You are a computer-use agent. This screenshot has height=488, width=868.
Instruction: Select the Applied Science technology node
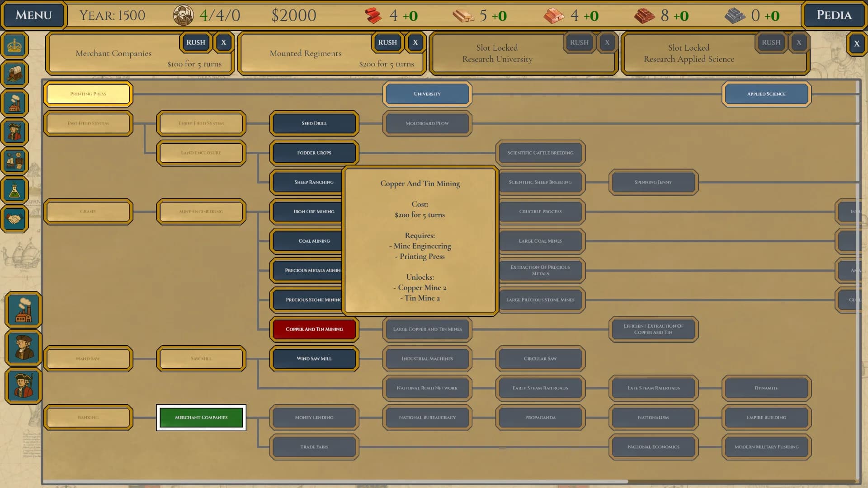[x=766, y=94]
